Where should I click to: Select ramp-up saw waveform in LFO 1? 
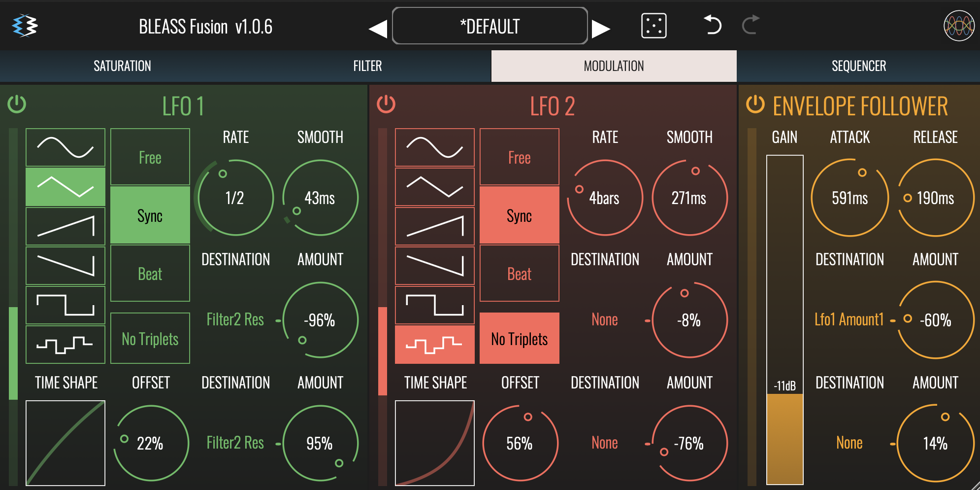point(65,226)
